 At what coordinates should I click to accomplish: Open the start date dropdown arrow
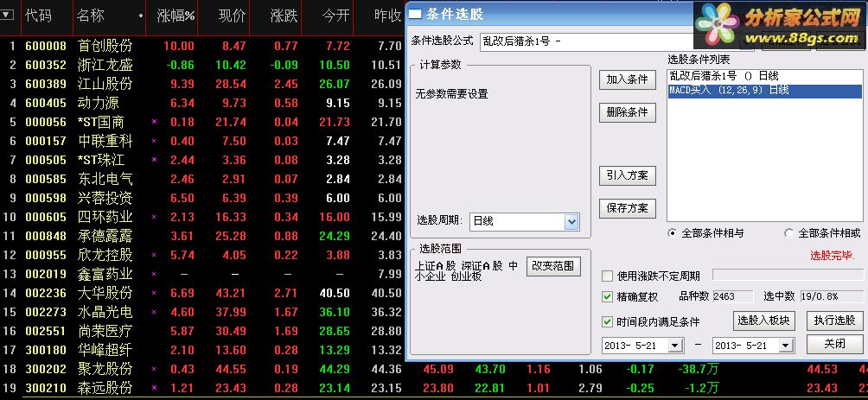pyautogui.click(x=675, y=346)
